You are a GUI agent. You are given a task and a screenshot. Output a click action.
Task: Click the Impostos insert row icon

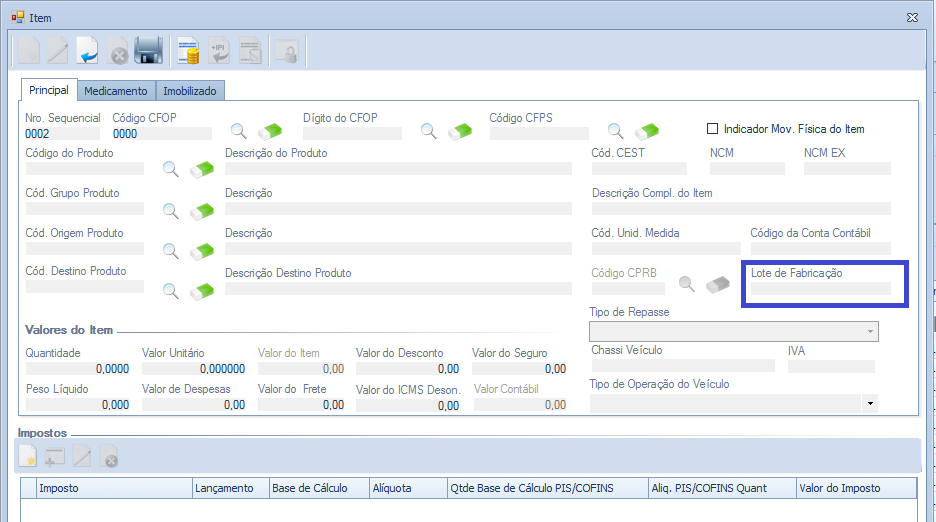(54, 457)
